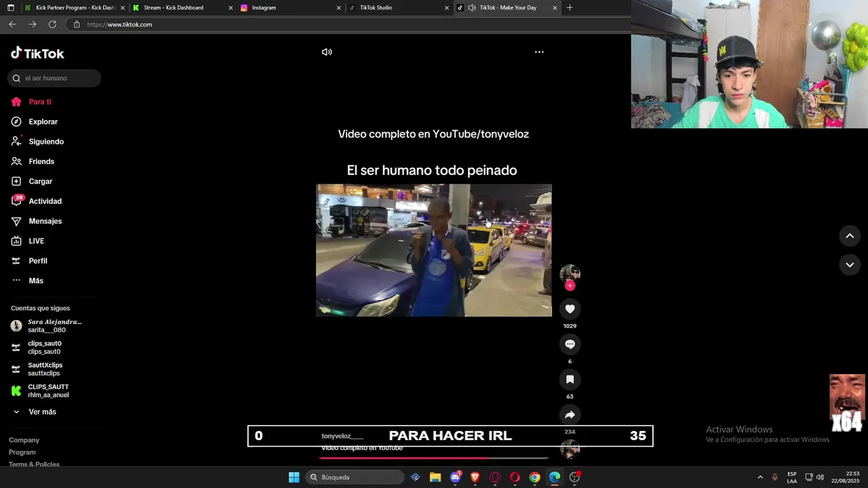Image resolution: width=868 pixels, height=488 pixels.
Task: Open File Explorer from taskbar
Action: 435,477
